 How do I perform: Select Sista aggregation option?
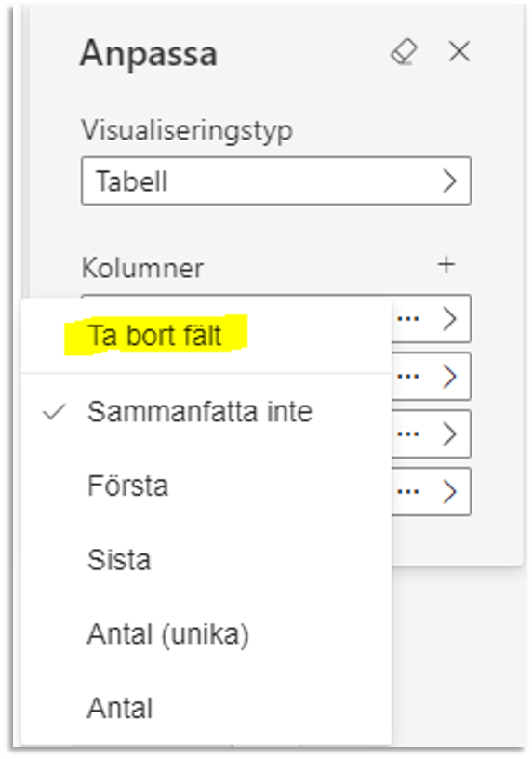pyautogui.click(x=206, y=560)
